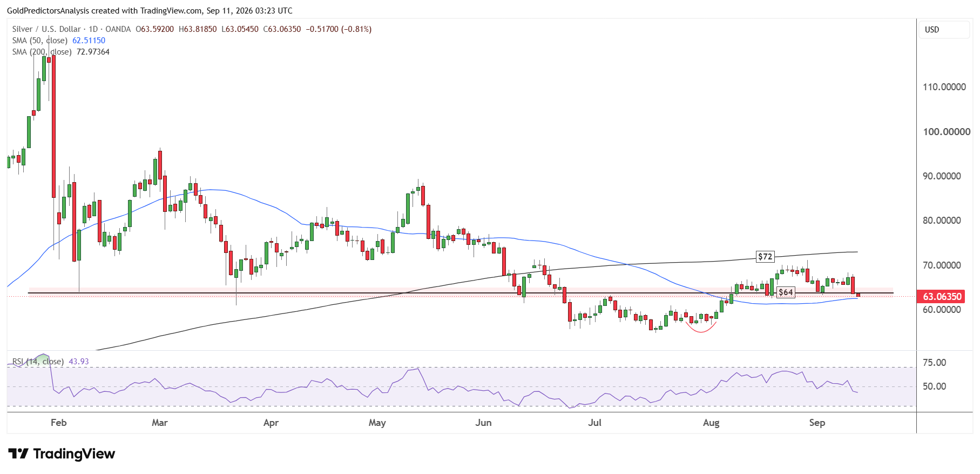
Task: Click the $72 annotation label
Action: [x=765, y=257]
